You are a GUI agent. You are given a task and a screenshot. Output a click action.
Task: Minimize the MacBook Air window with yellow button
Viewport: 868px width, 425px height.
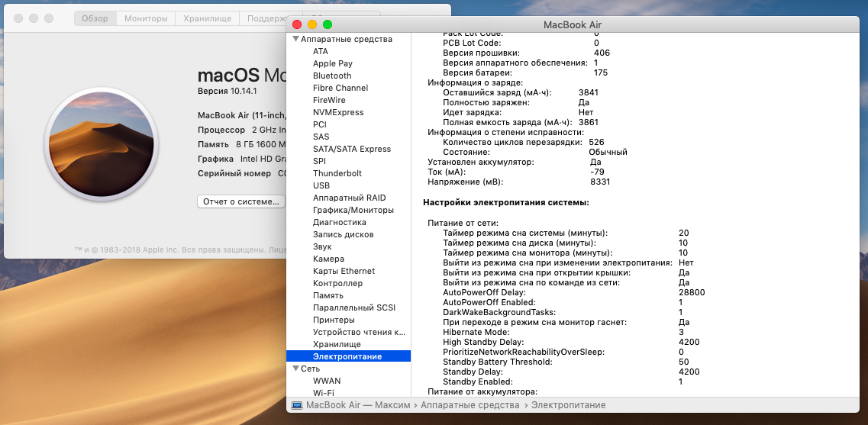(312, 24)
